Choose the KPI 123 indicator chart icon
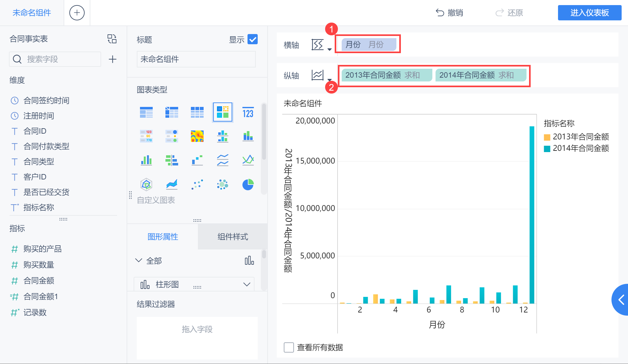This screenshot has width=628, height=364. click(x=248, y=113)
